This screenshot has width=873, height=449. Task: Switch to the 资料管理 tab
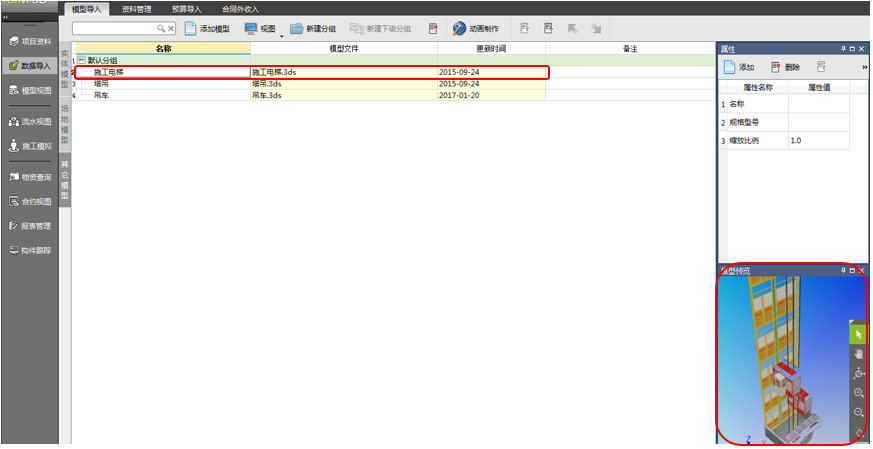click(x=136, y=9)
